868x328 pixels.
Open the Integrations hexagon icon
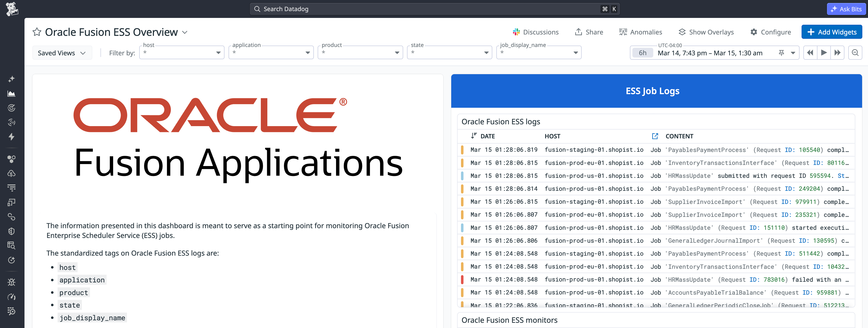12,159
